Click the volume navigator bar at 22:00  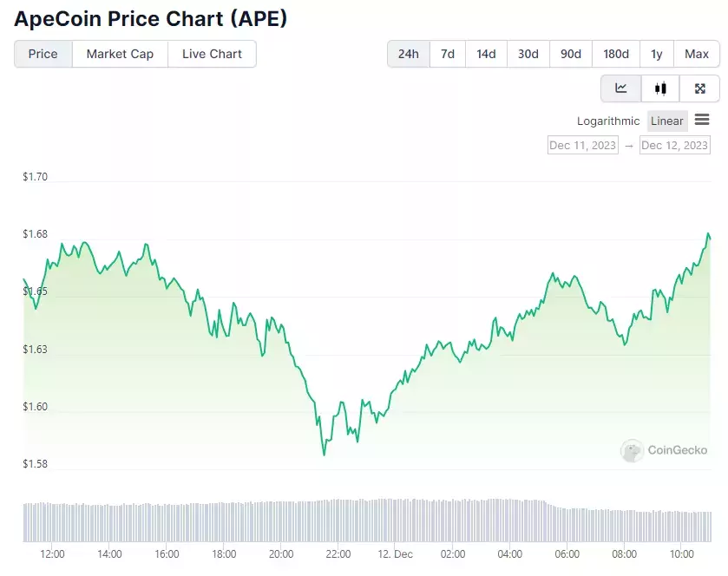[x=338, y=520]
